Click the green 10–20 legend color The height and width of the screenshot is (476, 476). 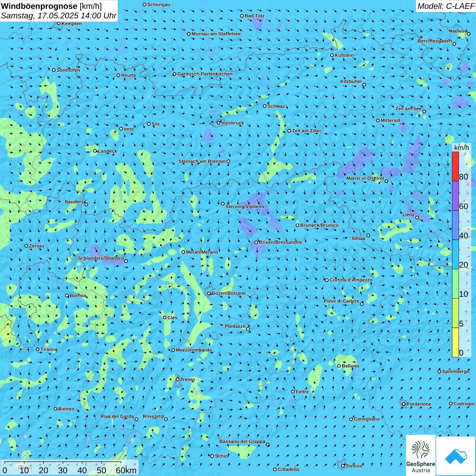point(455,284)
